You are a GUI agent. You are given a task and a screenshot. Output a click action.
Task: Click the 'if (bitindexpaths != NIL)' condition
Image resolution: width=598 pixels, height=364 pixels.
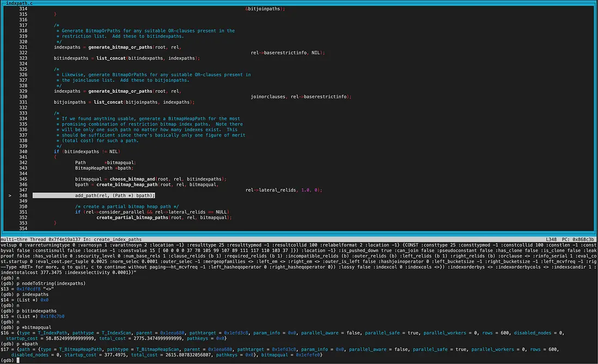coord(86,151)
